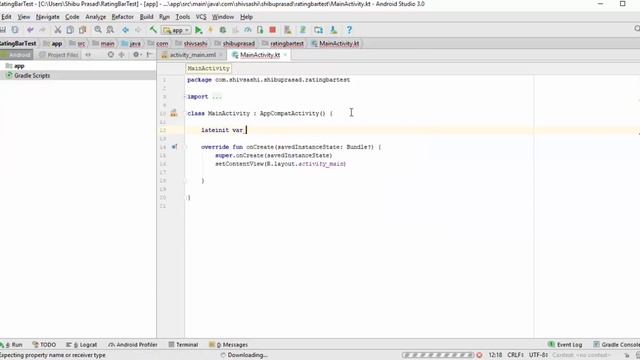Click the Redo arrow in the toolbar

(42, 30)
